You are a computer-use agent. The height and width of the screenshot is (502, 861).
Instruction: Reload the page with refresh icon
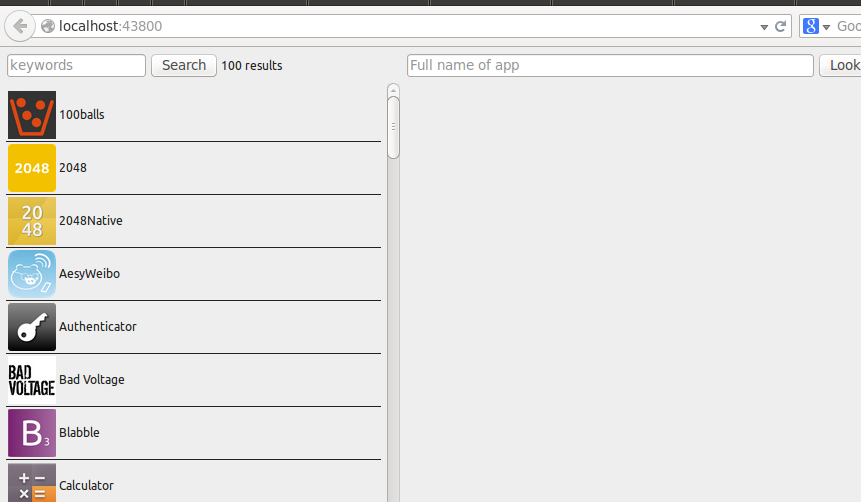(x=780, y=26)
